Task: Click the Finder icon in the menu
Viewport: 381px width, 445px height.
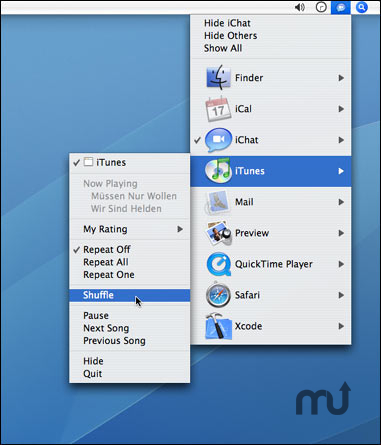Action: tap(218, 78)
